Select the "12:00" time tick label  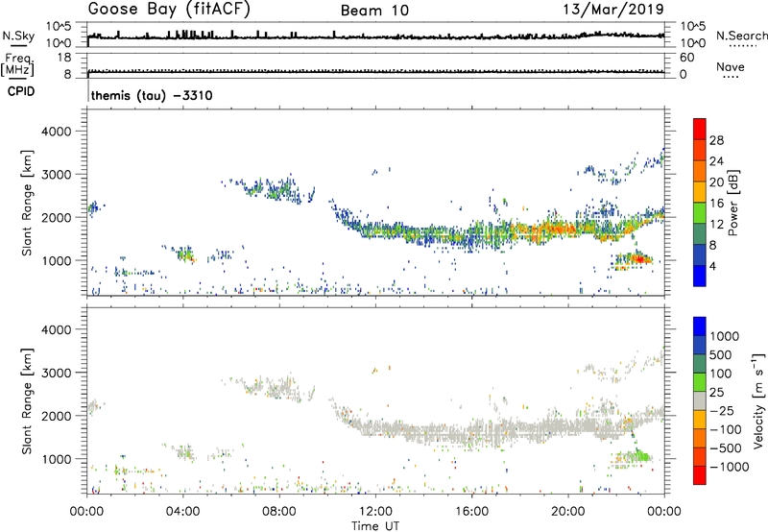pyautogui.click(x=375, y=512)
